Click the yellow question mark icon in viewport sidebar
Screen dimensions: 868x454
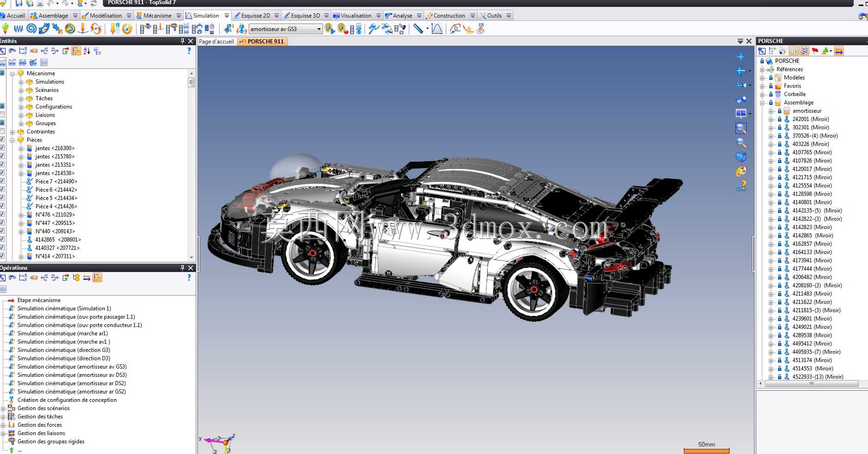(x=742, y=186)
